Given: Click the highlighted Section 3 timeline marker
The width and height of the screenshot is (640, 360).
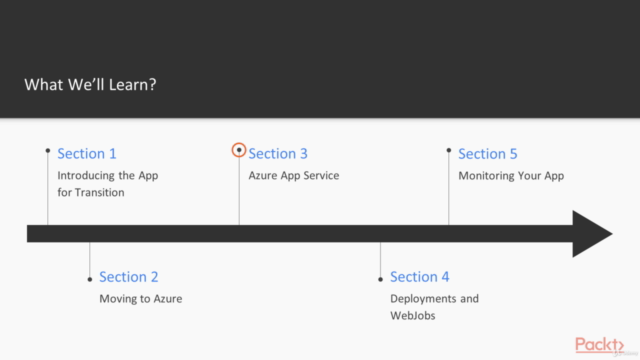Looking at the screenshot, I should (x=239, y=150).
